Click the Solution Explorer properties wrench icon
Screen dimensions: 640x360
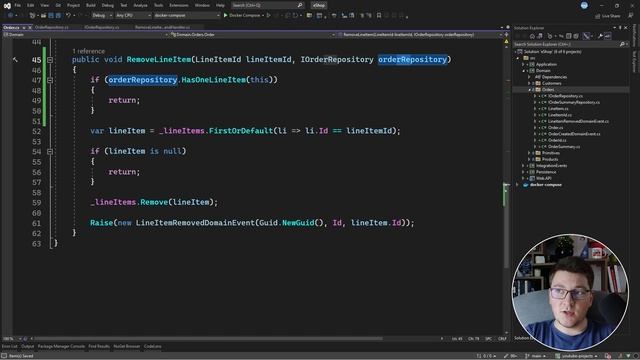pyautogui.click(x=600, y=36)
